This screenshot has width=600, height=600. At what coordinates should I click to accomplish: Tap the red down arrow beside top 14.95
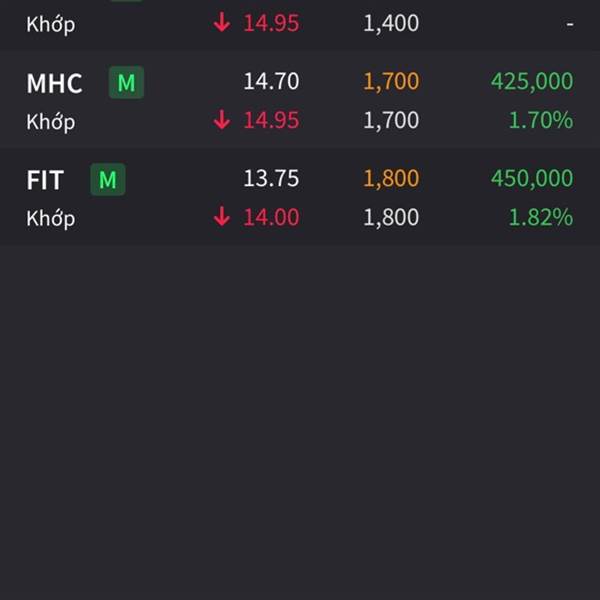222,23
